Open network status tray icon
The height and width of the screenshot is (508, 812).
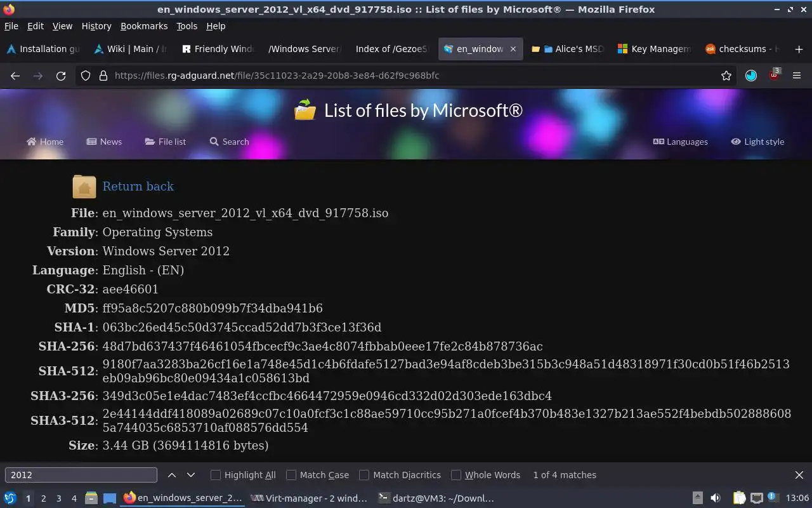[x=756, y=498]
